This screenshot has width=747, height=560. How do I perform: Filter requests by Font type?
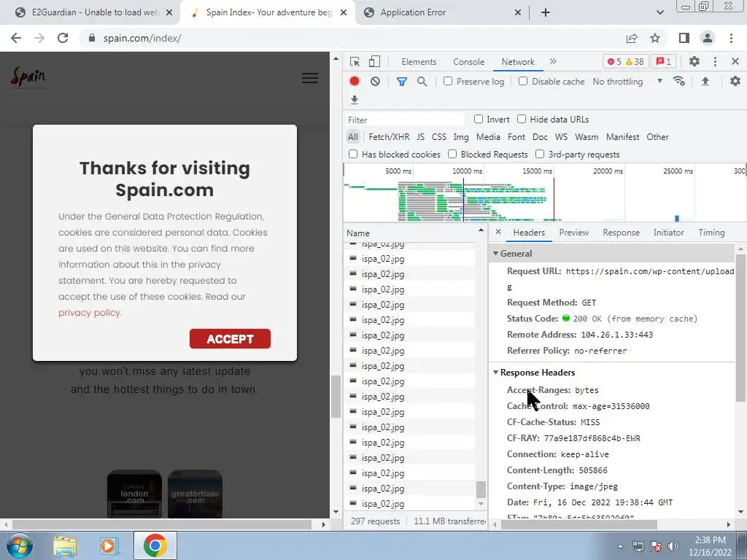[516, 137]
